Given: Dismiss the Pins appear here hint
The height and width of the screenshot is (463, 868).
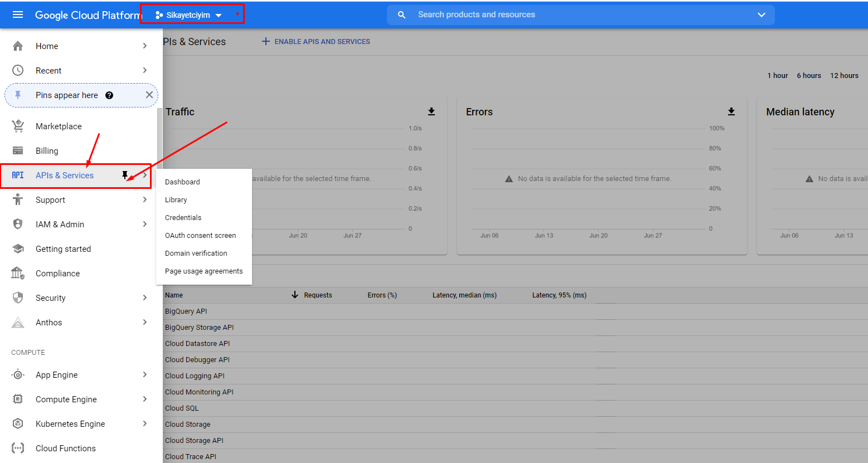Looking at the screenshot, I should click(x=149, y=95).
